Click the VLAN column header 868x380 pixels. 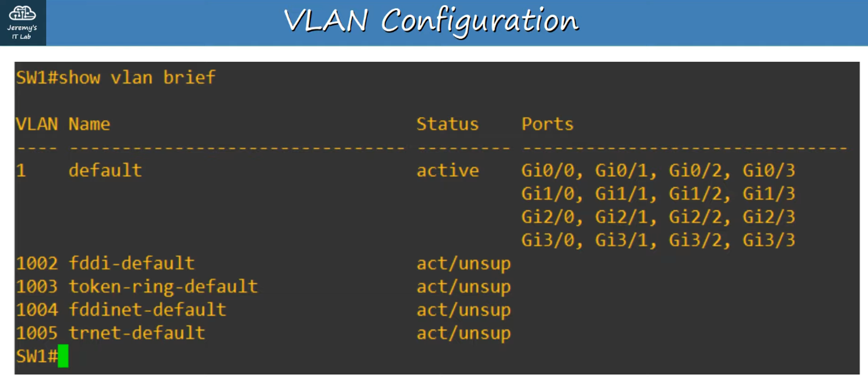[37, 124]
